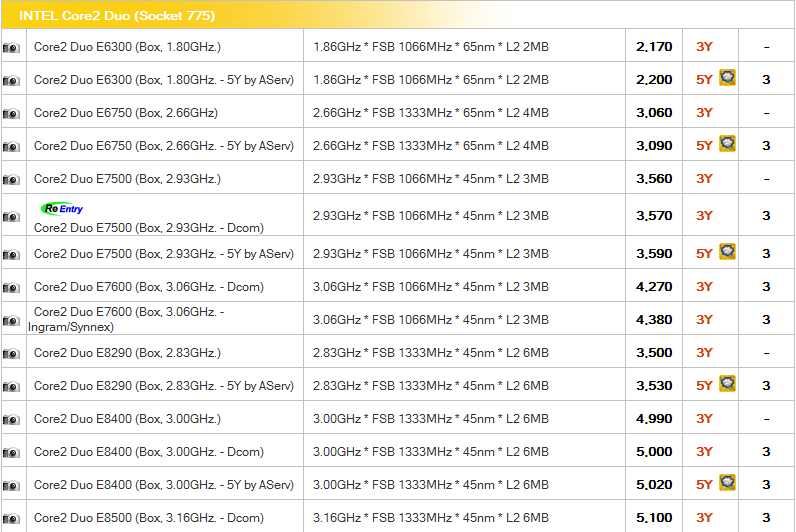The image size is (796, 532).
Task: Click camera icon for E7500 5Y by AServ row
Action: click(12, 255)
